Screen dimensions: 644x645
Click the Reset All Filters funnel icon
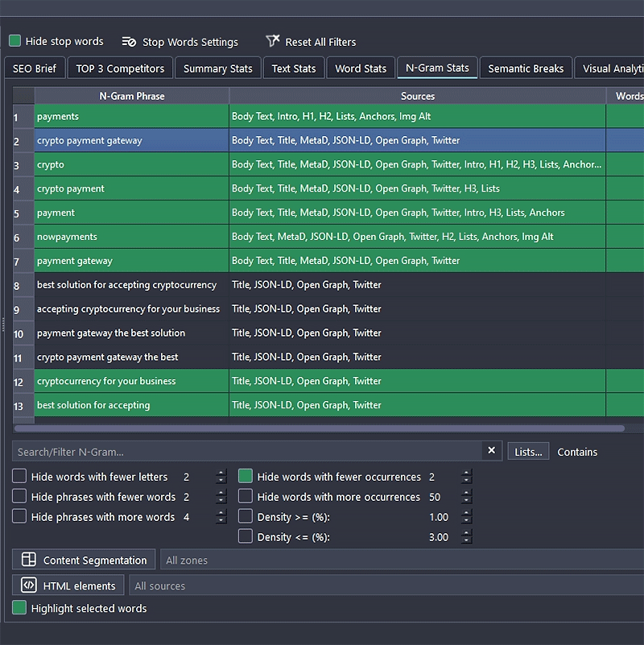click(x=273, y=42)
